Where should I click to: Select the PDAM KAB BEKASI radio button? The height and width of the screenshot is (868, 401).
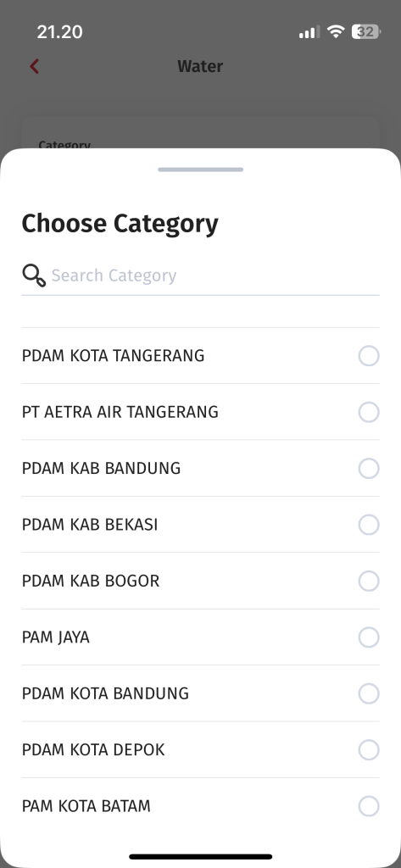click(x=369, y=524)
